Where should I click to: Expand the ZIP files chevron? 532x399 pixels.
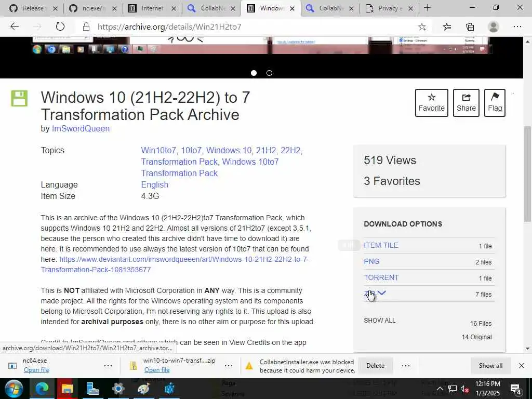(x=382, y=292)
